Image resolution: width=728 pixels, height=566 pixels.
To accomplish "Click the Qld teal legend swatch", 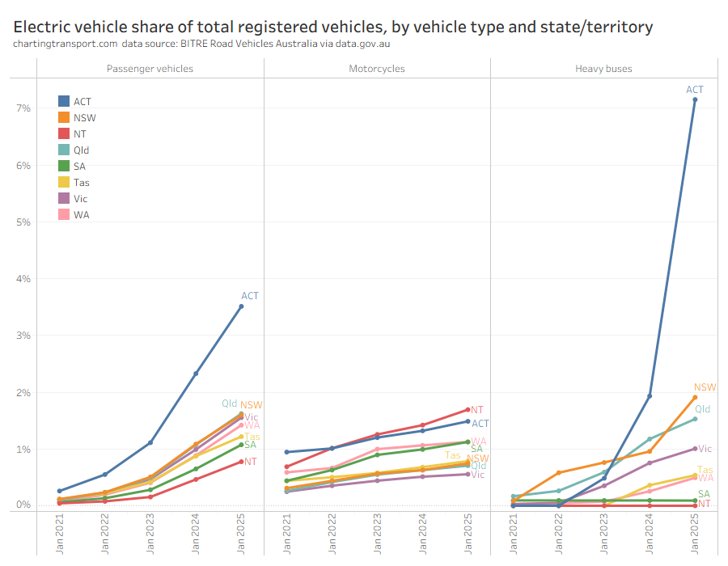I will [x=63, y=150].
